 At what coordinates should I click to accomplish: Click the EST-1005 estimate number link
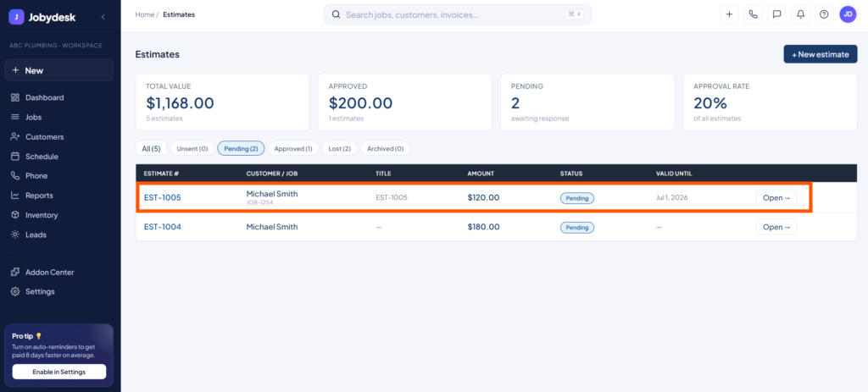(163, 197)
